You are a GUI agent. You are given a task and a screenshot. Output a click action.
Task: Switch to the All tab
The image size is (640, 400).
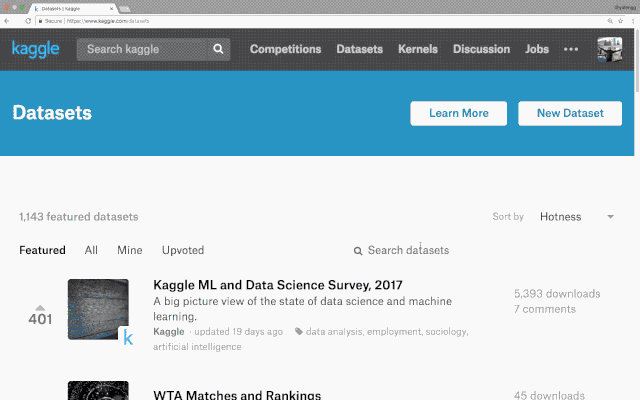tap(91, 250)
